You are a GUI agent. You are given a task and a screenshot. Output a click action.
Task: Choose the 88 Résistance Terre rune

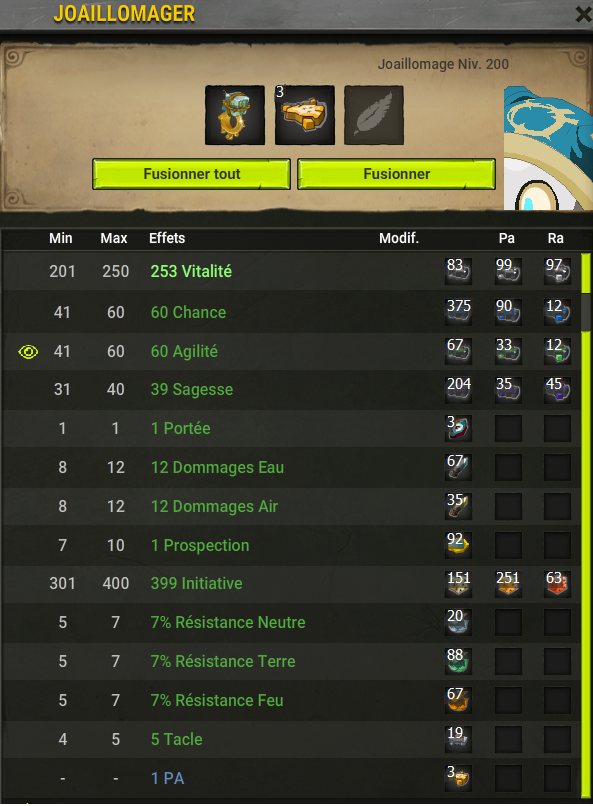point(458,661)
